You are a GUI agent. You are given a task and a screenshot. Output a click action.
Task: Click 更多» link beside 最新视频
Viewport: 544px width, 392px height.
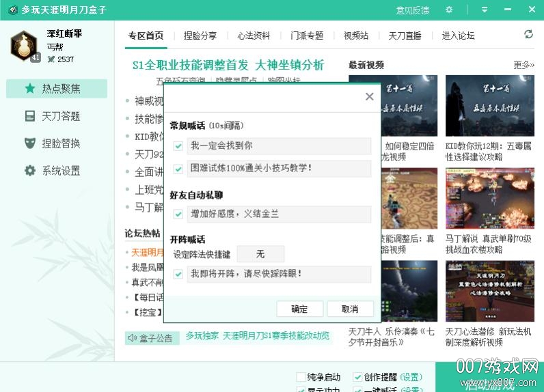[x=523, y=65]
